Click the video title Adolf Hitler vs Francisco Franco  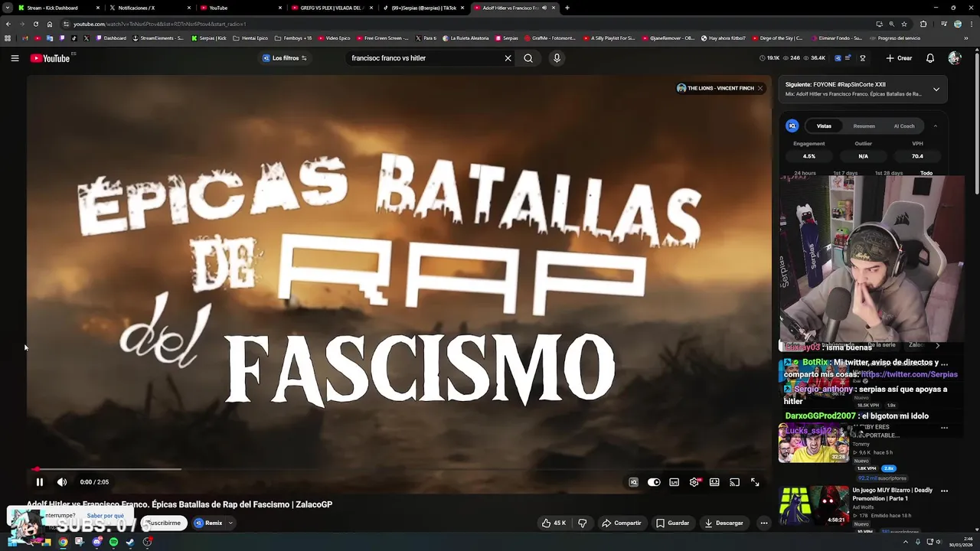coord(179,504)
